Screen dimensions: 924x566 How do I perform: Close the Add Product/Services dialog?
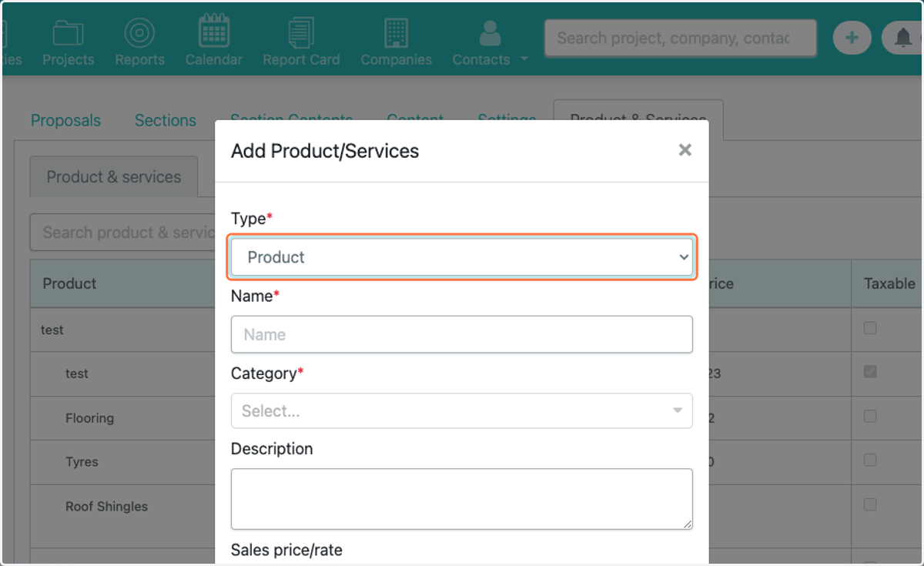[x=685, y=150]
